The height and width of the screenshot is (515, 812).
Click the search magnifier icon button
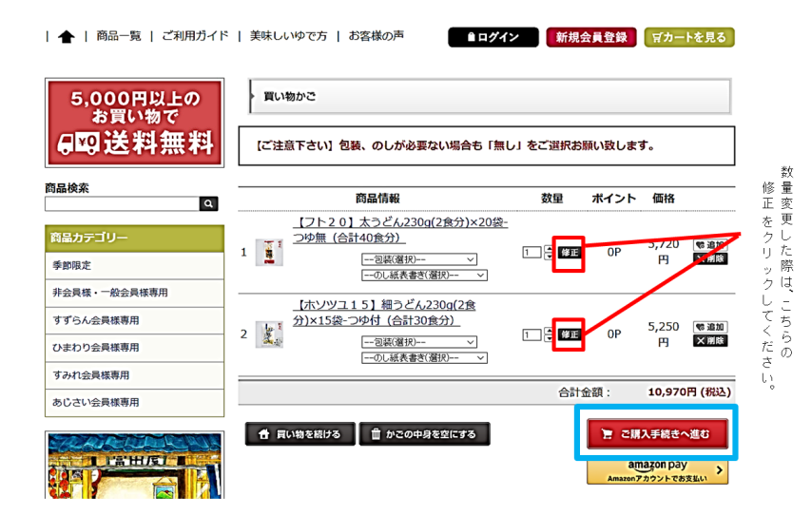tap(208, 203)
